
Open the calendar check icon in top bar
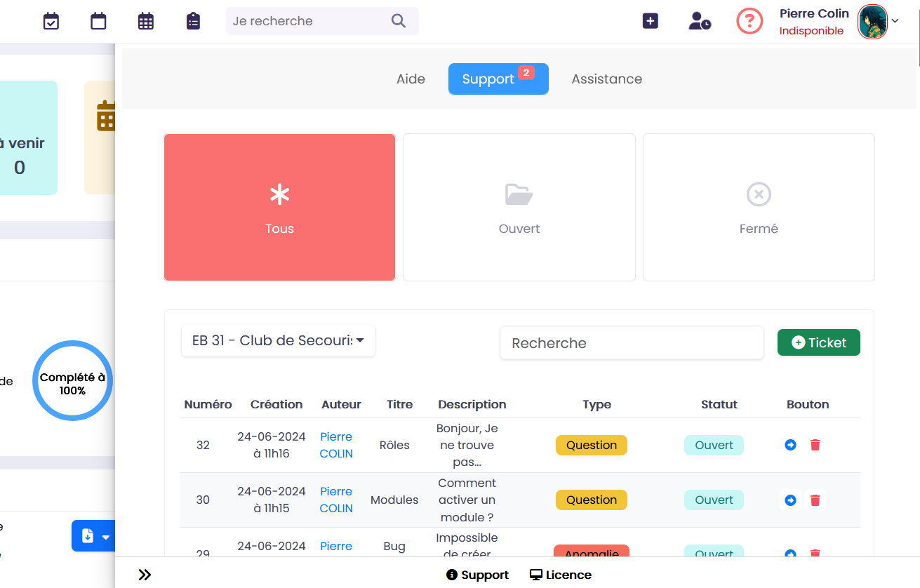pyautogui.click(x=51, y=21)
